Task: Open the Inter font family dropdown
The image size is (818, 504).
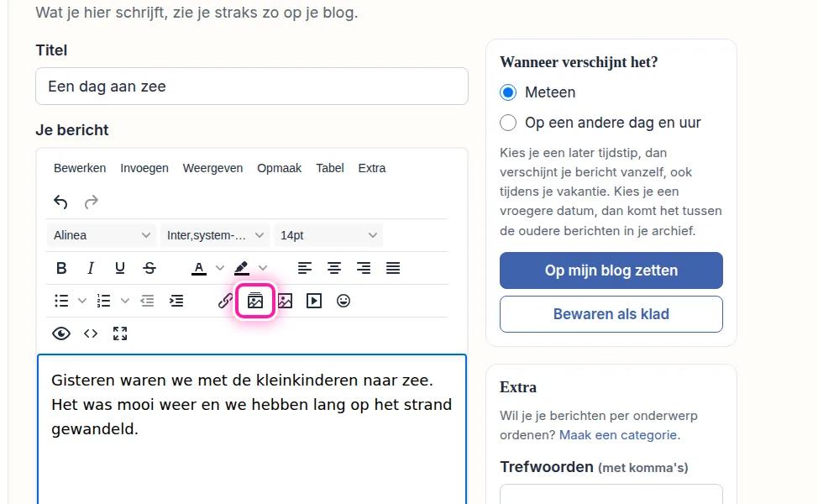Action: tap(215, 235)
